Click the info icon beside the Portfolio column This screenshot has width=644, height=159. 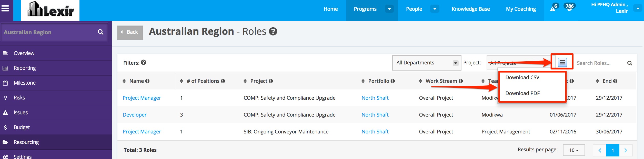click(x=393, y=81)
